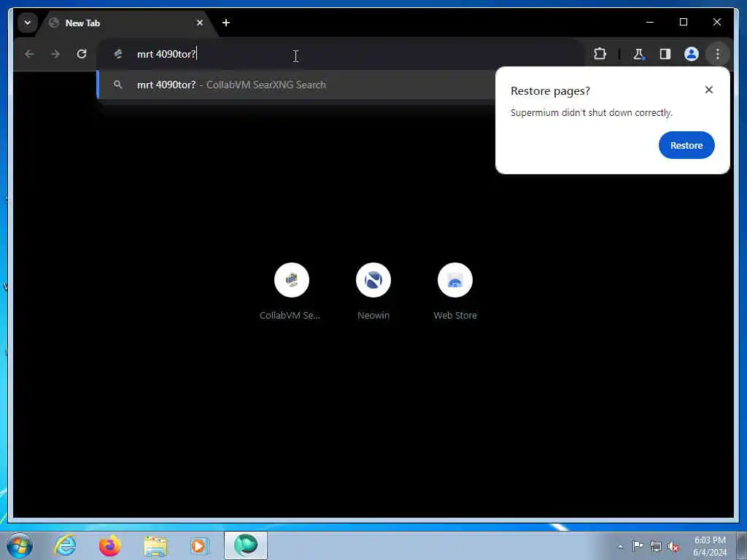This screenshot has width=747, height=560.
Task: Open the Neowin shortcut
Action: 373,292
